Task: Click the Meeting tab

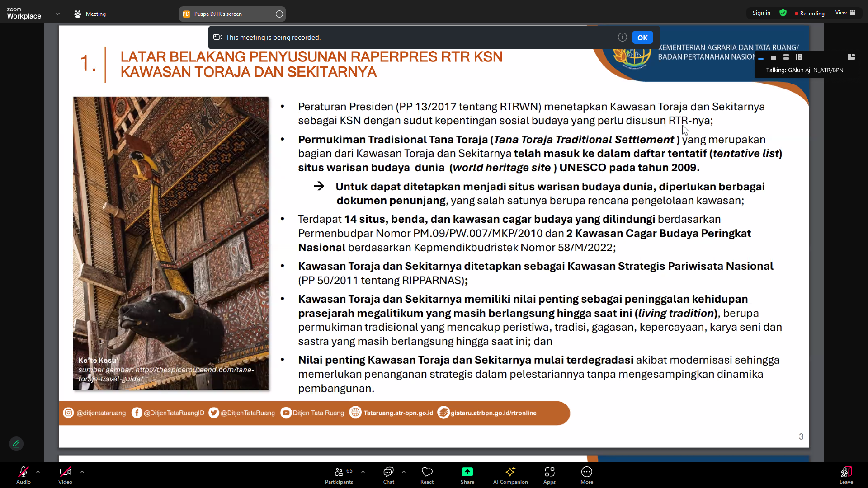Action: tap(90, 14)
